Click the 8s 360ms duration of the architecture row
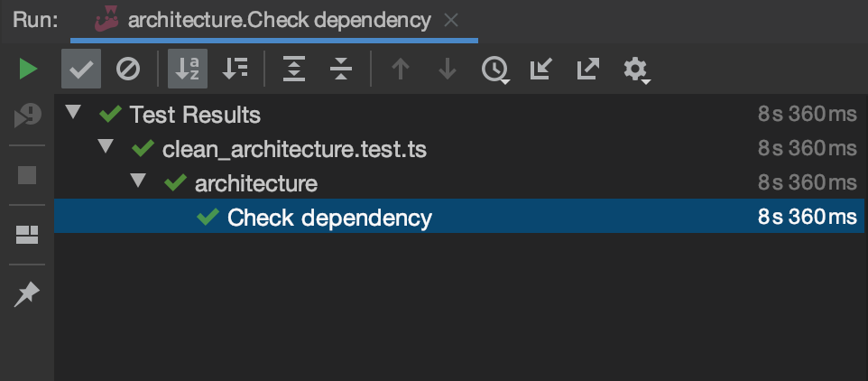Screen dimensions: 868x381 808,182
